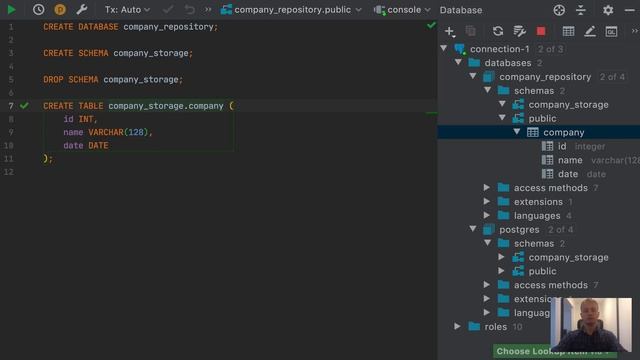Expand public schema arrow under postgres

502,271
